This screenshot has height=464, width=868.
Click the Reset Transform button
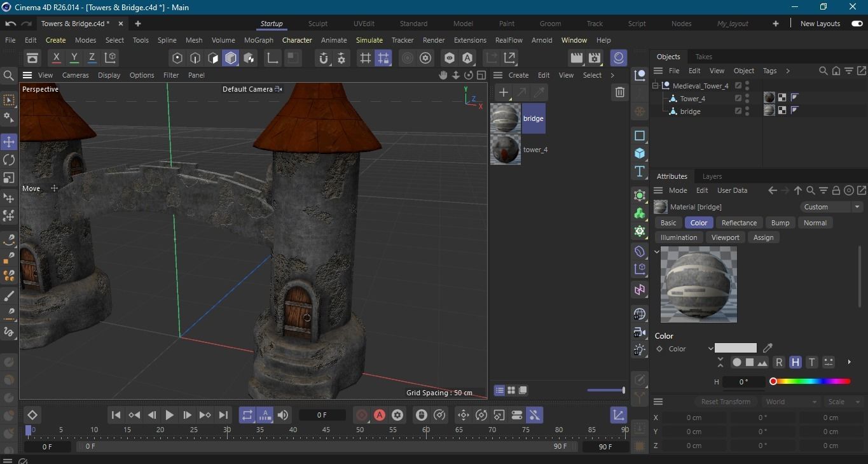pyautogui.click(x=726, y=402)
